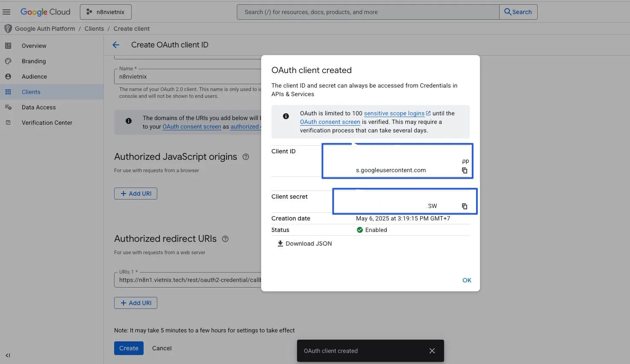630x364 pixels.
Task: Click the blue Create button
Action: [x=129, y=348]
